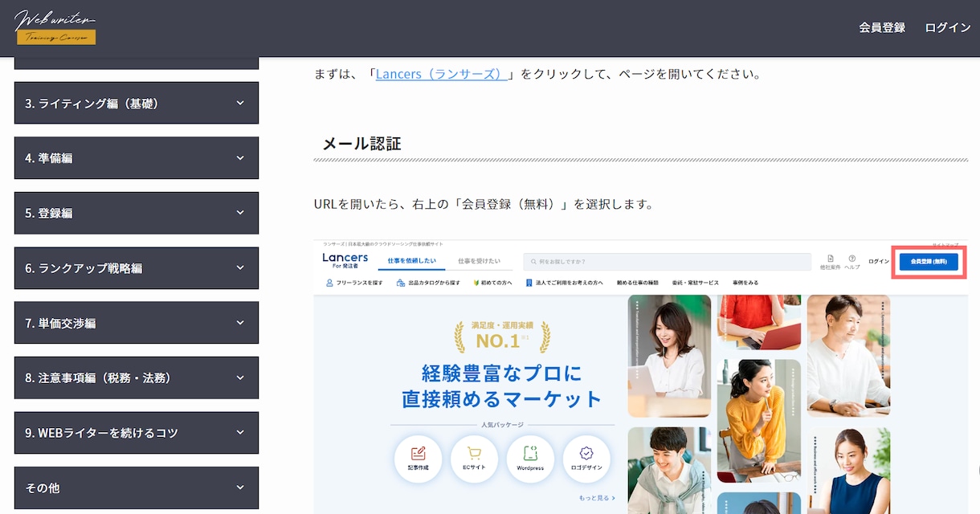This screenshot has width=980, height=514.
Task: Click the Web writer Training Course logo
Action: (56, 27)
